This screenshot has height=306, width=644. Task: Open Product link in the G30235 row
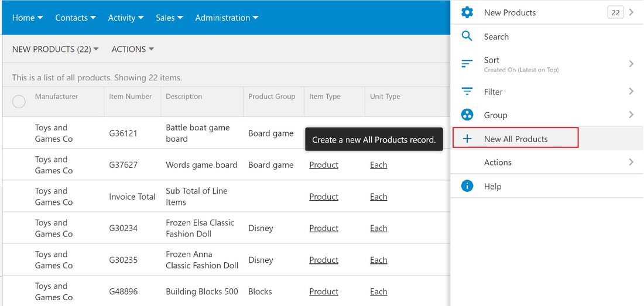coord(324,260)
